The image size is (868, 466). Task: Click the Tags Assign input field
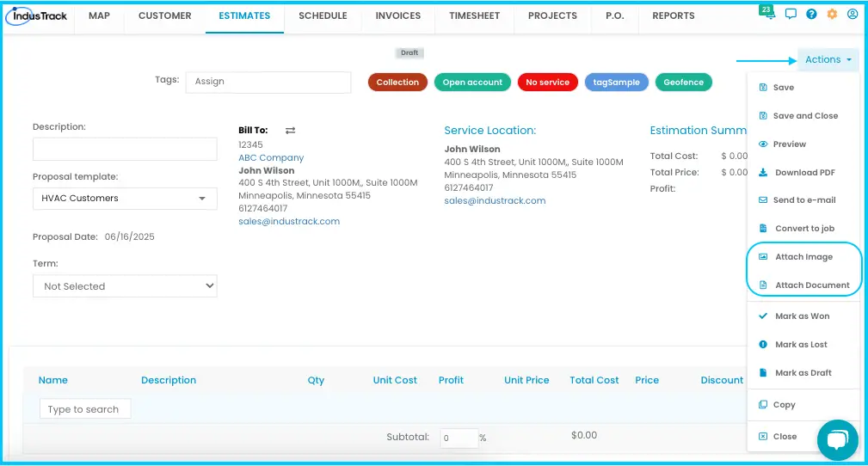(268, 82)
